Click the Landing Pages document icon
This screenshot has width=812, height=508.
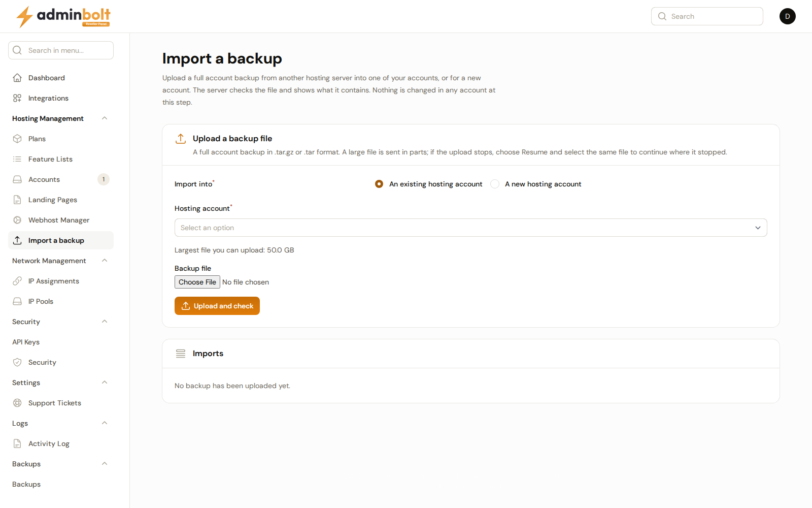pos(17,200)
